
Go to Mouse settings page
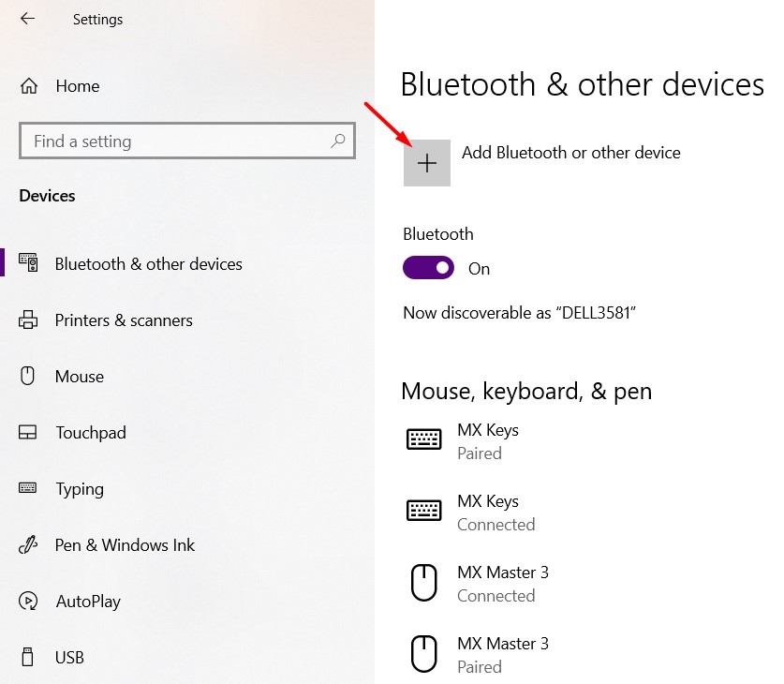click(x=80, y=377)
